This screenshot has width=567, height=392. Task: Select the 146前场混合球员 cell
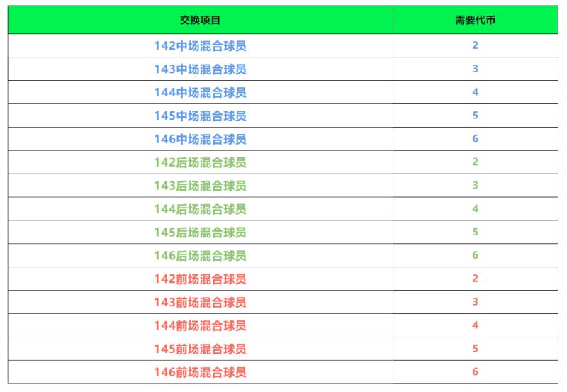click(x=201, y=371)
